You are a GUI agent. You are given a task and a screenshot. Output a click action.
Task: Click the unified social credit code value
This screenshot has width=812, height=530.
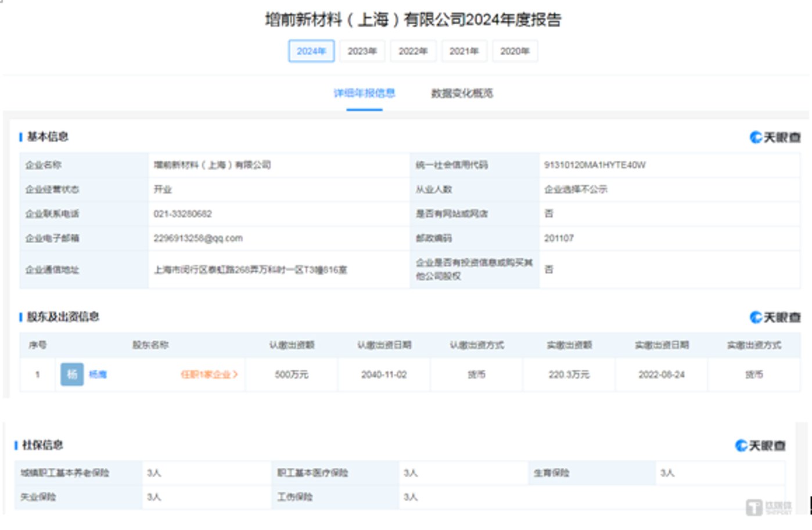click(594, 165)
